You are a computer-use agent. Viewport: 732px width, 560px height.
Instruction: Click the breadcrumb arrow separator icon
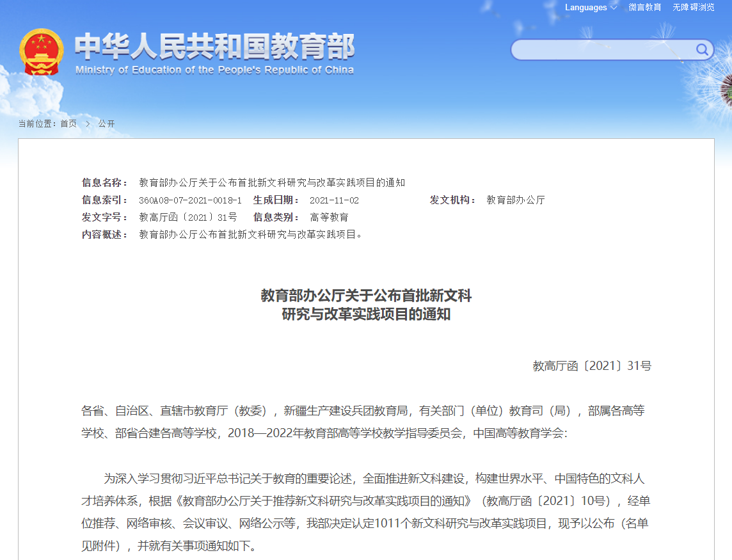(88, 124)
